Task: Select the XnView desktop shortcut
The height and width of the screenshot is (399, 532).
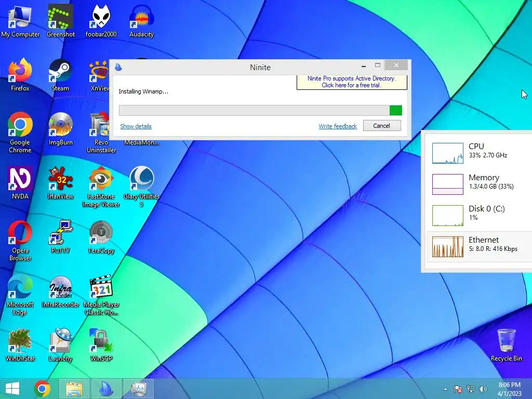Action: 99,75
